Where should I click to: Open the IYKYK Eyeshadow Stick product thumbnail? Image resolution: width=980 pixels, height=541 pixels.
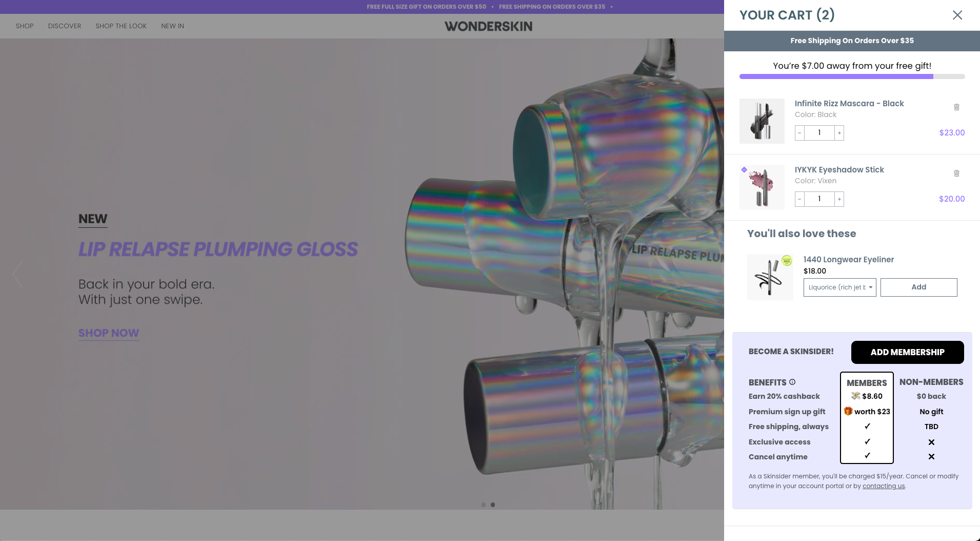pyautogui.click(x=762, y=187)
